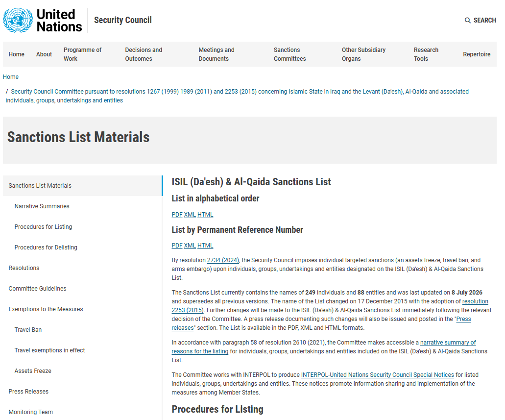
Task: Open the Decisions and Outcomes menu
Action: pyautogui.click(x=144, y=54)
